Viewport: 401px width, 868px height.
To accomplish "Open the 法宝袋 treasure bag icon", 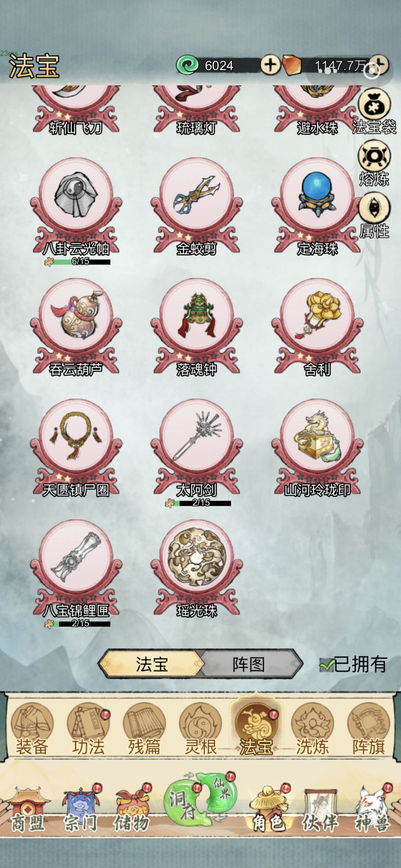I will click(x=374, y=111).
